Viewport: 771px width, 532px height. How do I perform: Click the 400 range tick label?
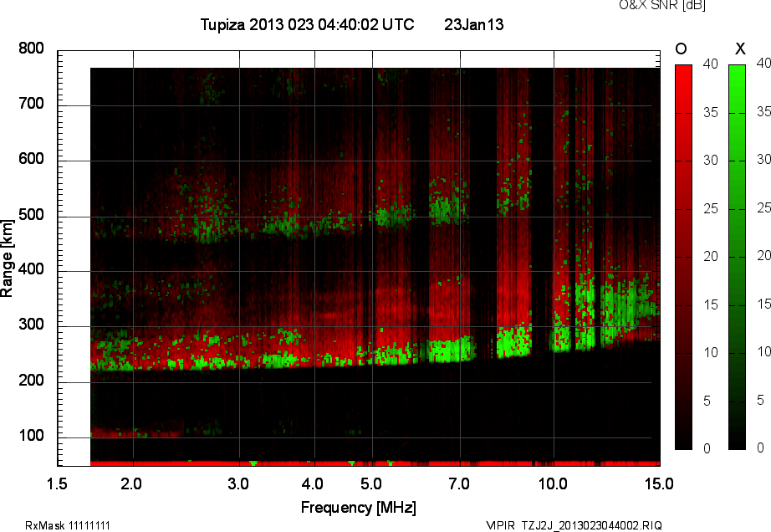pyautogui.click(x=31, y=269)
